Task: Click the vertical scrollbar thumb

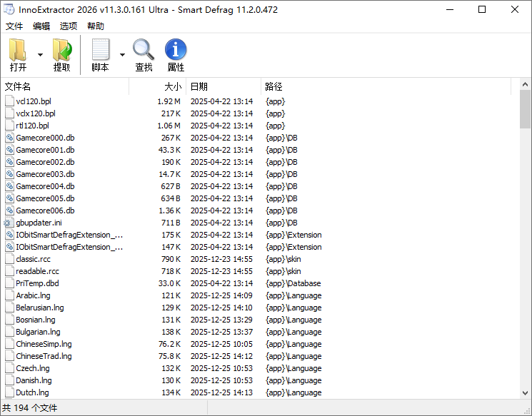Action: [x=525, y=109]
